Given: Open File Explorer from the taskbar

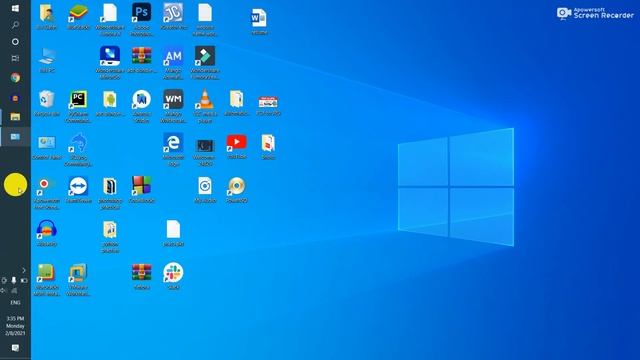Looking at the screenshot, I should tap(15, 117).
